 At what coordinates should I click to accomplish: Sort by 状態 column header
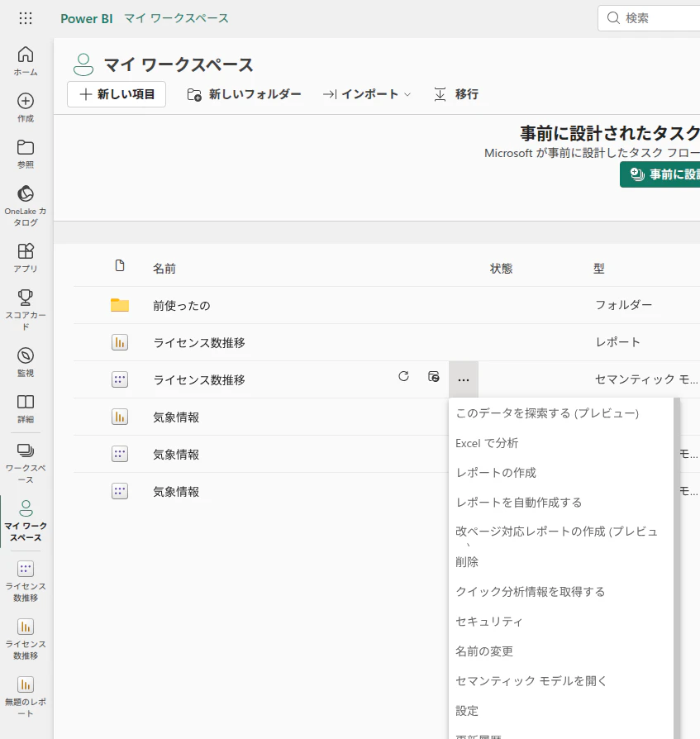pos(501,269)
